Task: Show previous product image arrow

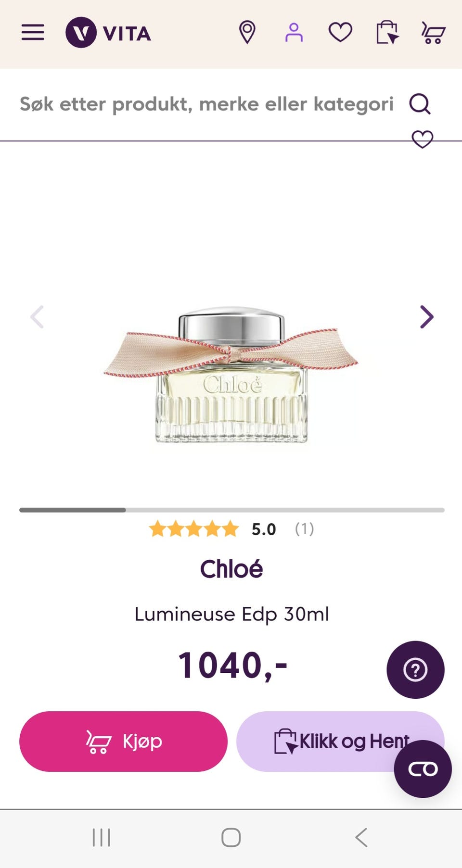Action: pos(37,317)
